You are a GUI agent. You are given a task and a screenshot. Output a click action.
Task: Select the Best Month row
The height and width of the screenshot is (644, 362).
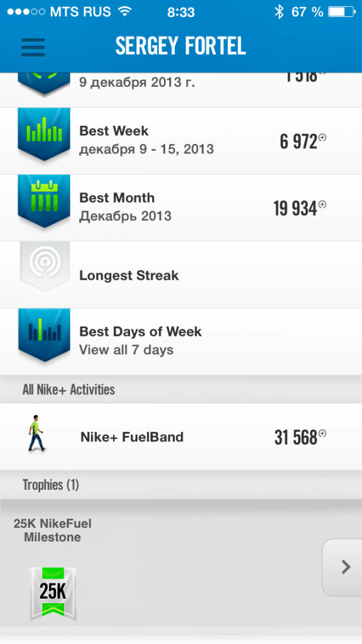(x=181, y=208)
